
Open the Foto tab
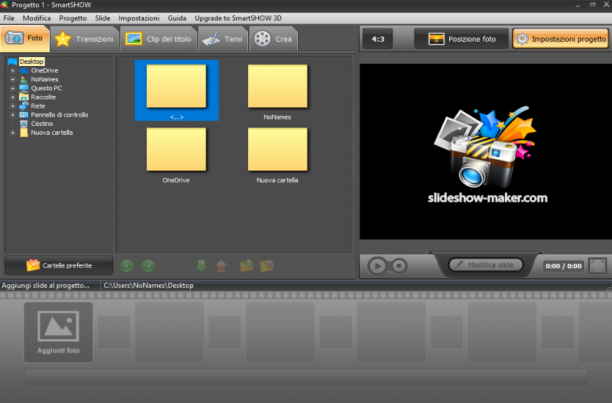[25, 38]
